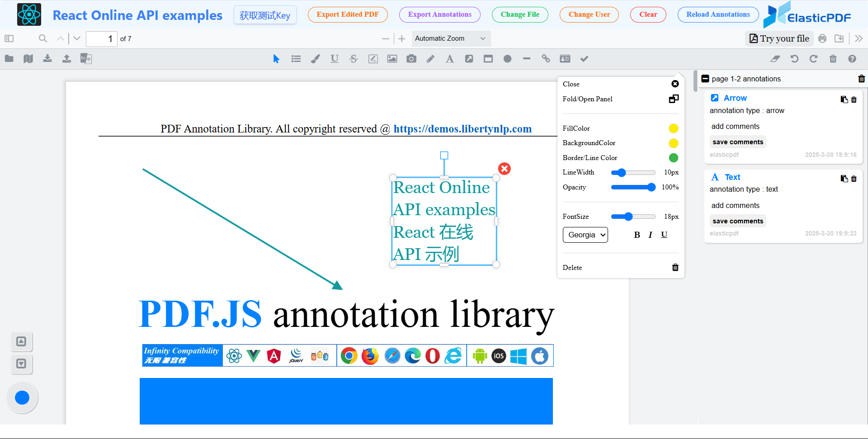
Task: Redo the annotation action
Action: 813,59
